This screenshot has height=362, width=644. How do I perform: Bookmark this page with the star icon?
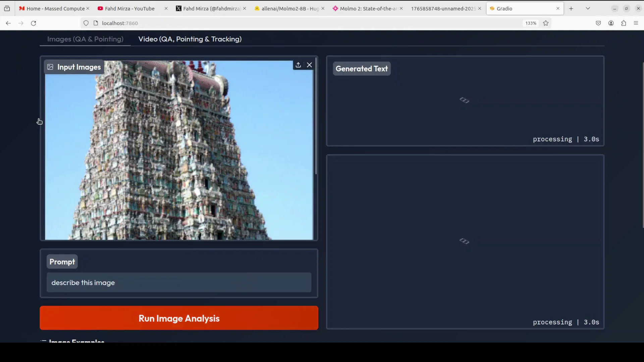click(x=546, y=23)
